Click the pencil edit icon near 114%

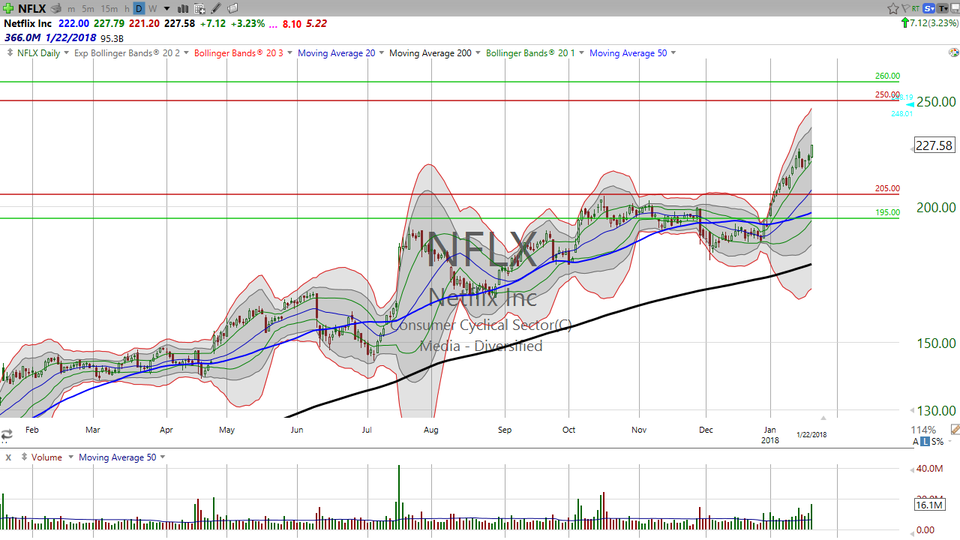pos(955,429)
